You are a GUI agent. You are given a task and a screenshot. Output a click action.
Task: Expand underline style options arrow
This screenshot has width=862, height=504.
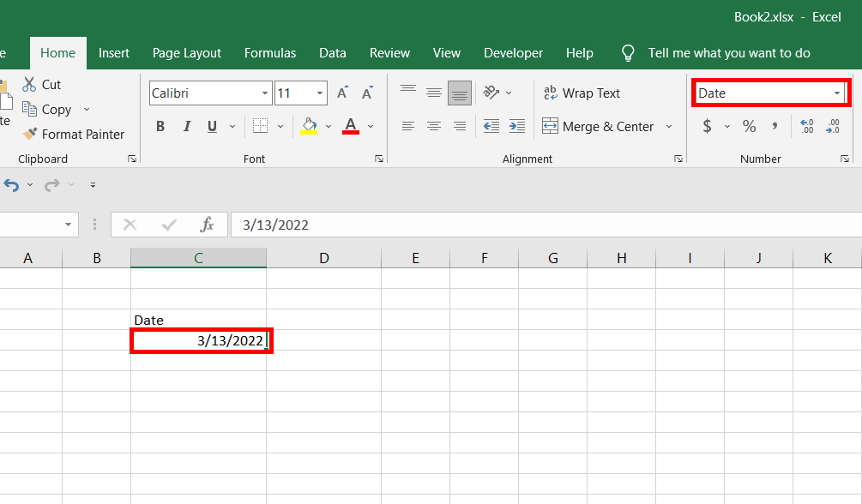pyautogui.click(x=232, y=126)
